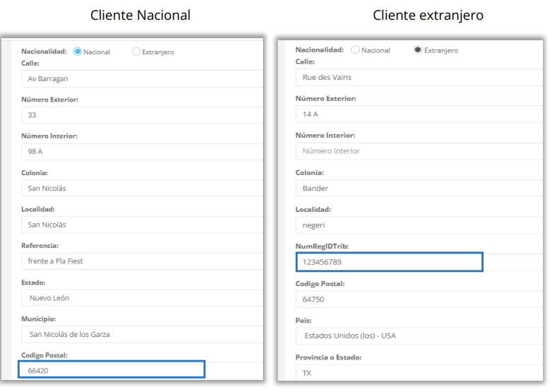Focus Codigo Postal field showing 64750
Screen dimensions: 550x392
tap(419, 299)
